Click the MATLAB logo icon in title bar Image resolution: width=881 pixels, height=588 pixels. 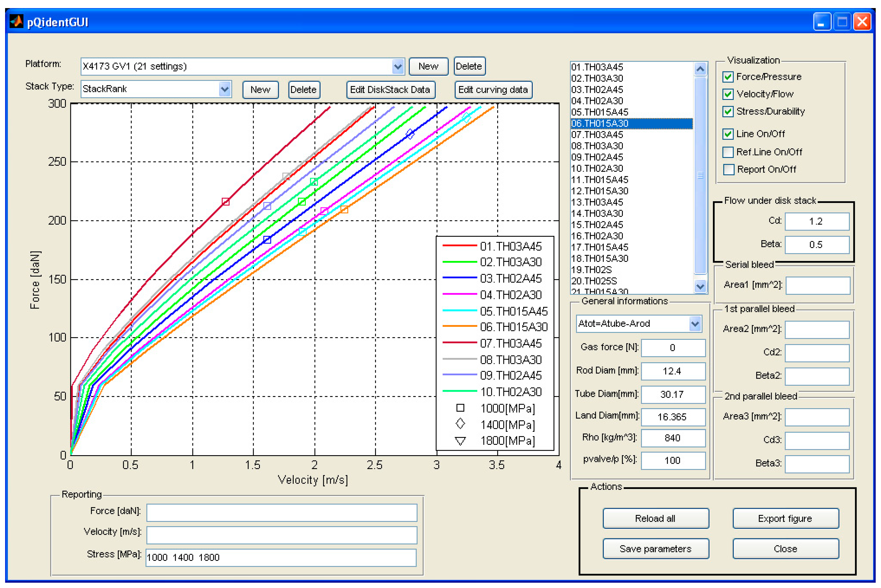coord(16,21)
